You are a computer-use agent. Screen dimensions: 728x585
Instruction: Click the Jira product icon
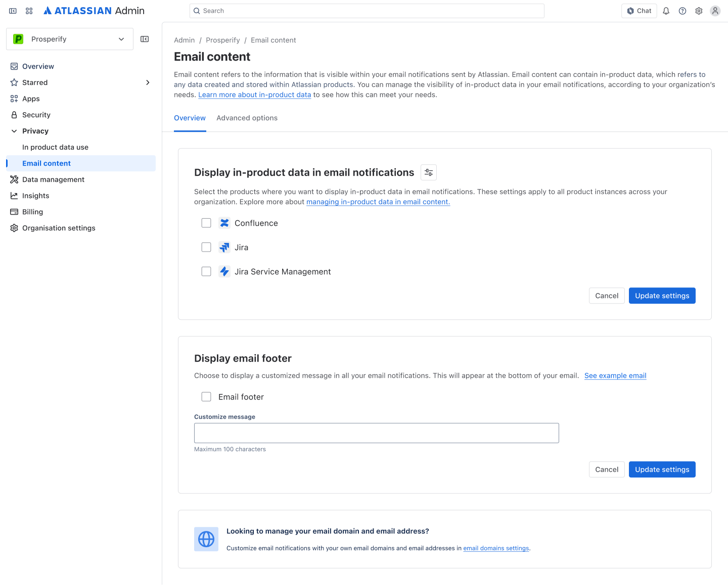pyautogui.click(x=224, y=247)
